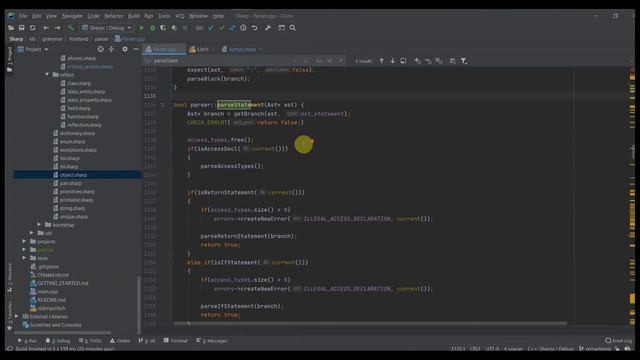The height and width of the screenshot is (360, 640).
Task: Click the Open folder toolbar icon
Action: coord(11,28)
